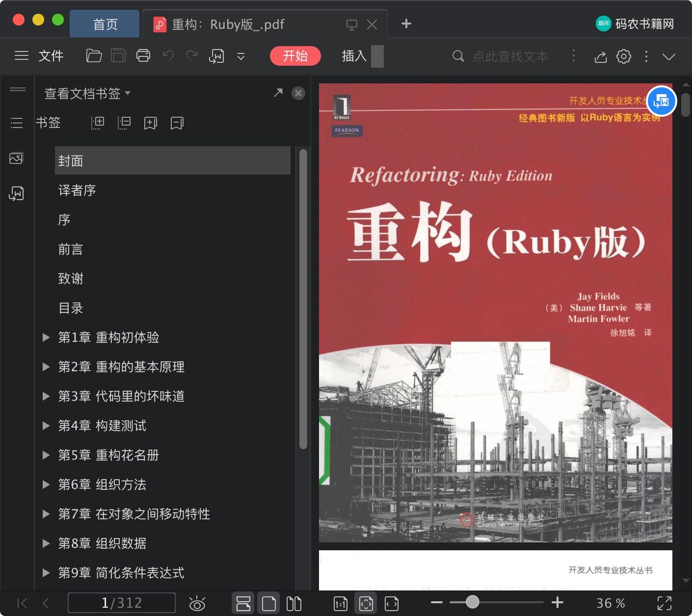692x616 pixels.
Task: Open the 第7章 在对象之间移动特性 bookmark
Action: pyautogui.click(x=134, y=514)
